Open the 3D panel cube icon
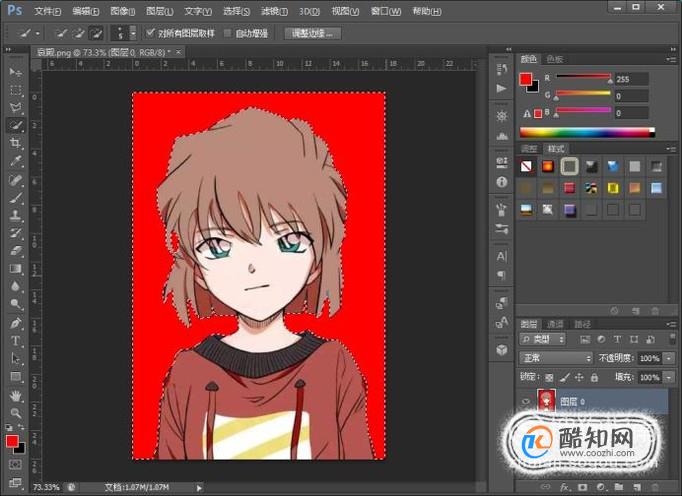This screenshot has width=682, height=496. [x=501, y=350]
